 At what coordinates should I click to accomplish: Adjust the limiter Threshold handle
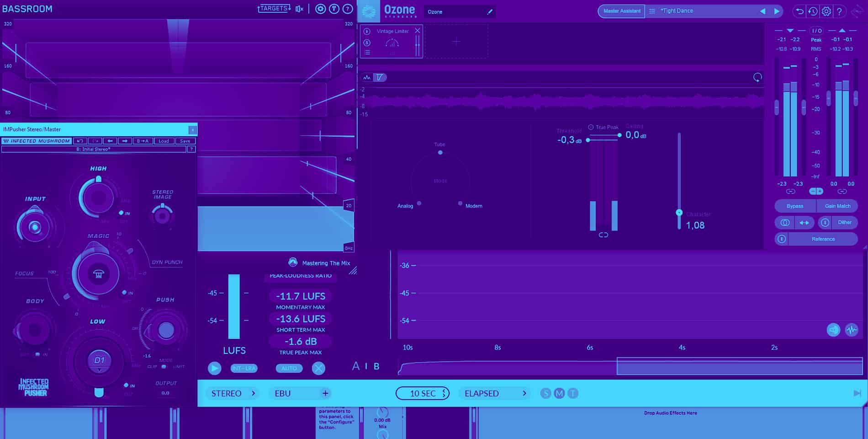coord(588,140)
